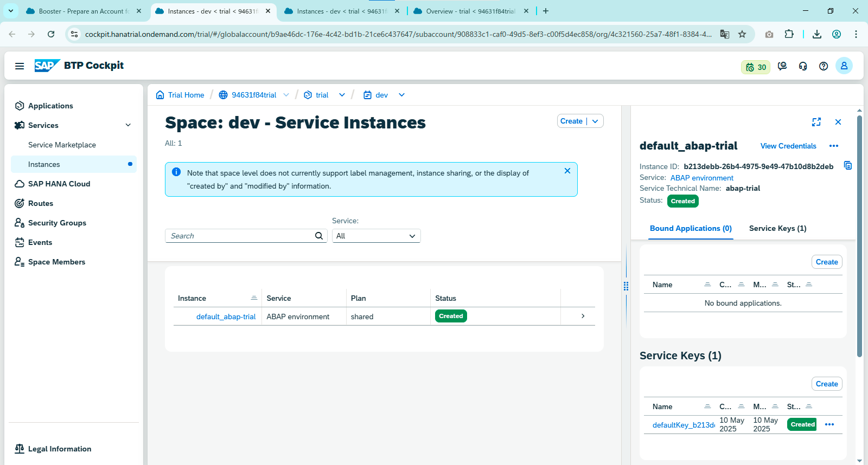Reload the page

(x=51, y=34)
